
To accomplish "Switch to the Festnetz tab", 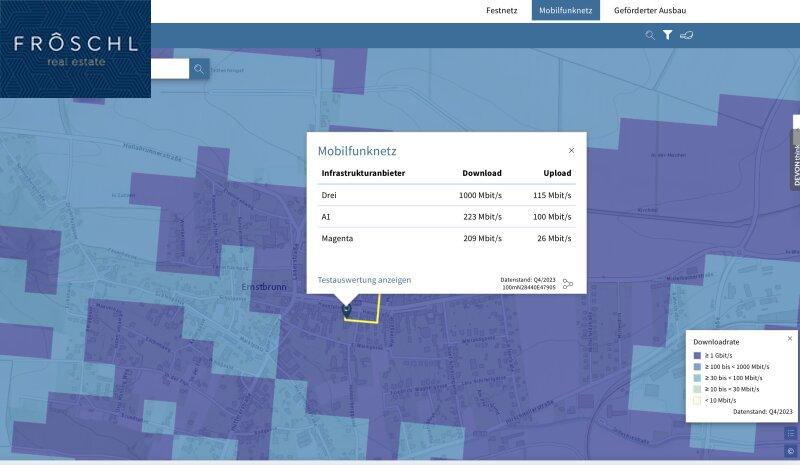I will 502,11.
